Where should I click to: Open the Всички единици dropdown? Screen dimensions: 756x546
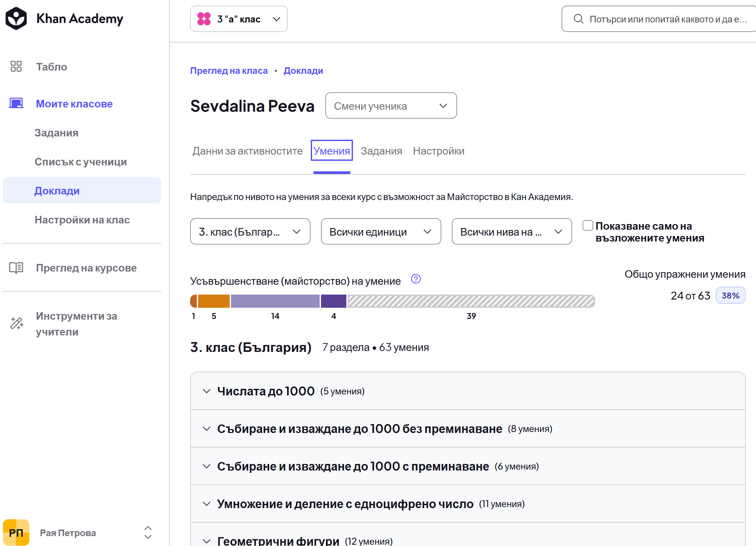pyautogui.click(x=381, y=231)
